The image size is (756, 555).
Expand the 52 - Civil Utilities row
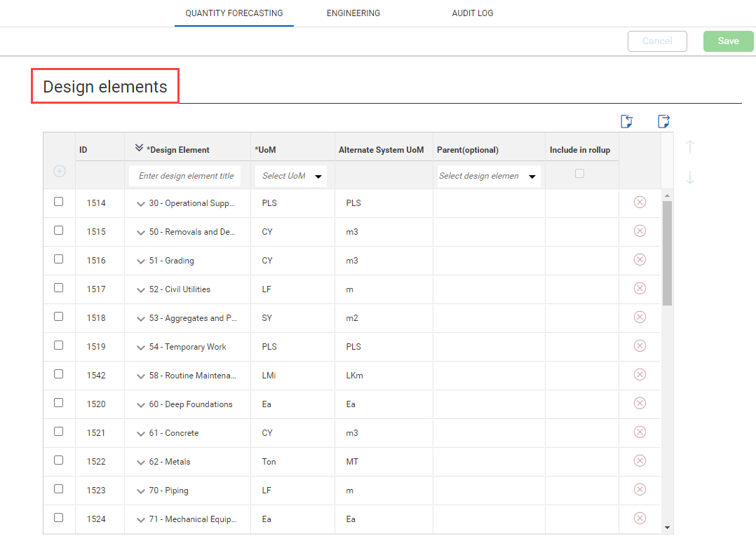tap(140, 290)
